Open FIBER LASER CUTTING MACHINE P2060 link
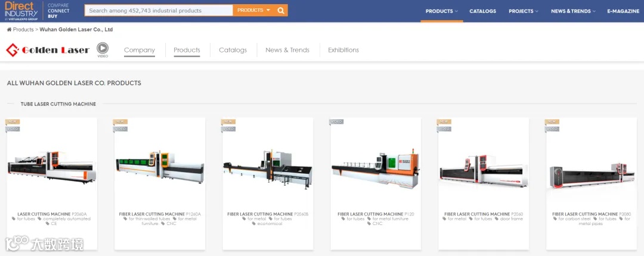Screen dimensions: 644x256 [484, 214]
